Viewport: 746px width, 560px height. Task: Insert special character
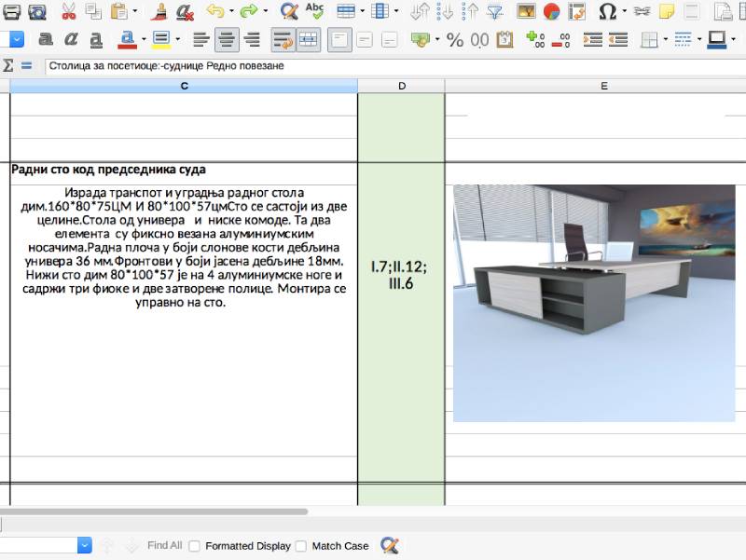(x=608, y=12)
